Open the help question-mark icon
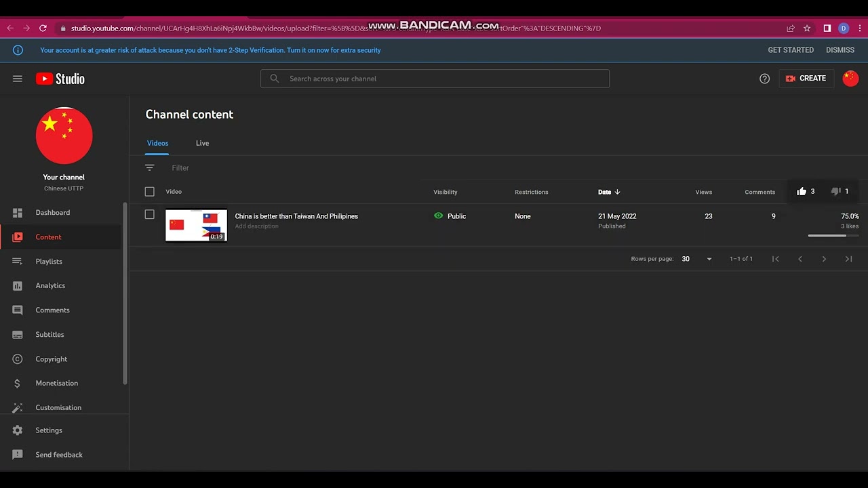Image resolution: width=868 pixels, height=488 pixels. click(x=764, y=79)
